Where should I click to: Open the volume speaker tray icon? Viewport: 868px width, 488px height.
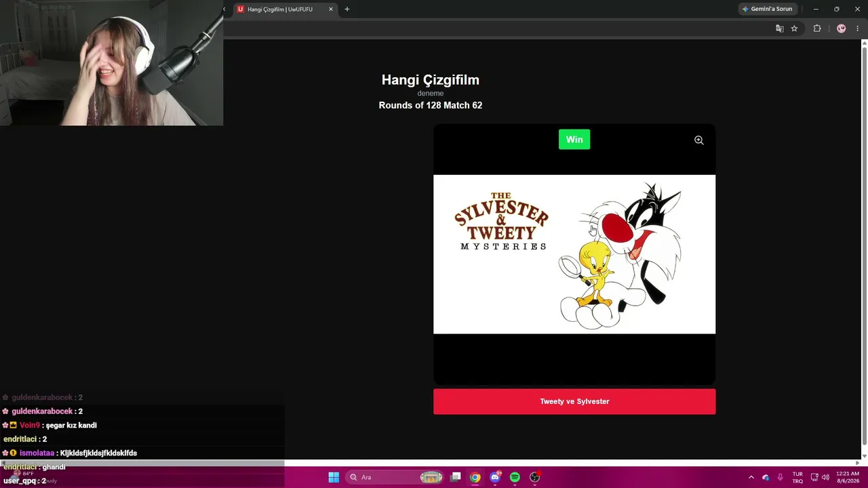[x=825, y=477]
